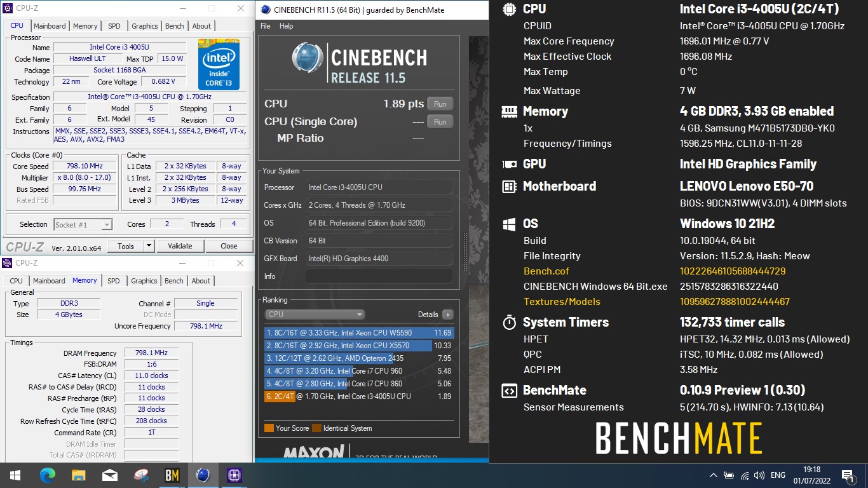Open Bench tab in top CPU-Z window
Image resolution: width=868 pixels, height=488 pixels.
tap(174, 26)
